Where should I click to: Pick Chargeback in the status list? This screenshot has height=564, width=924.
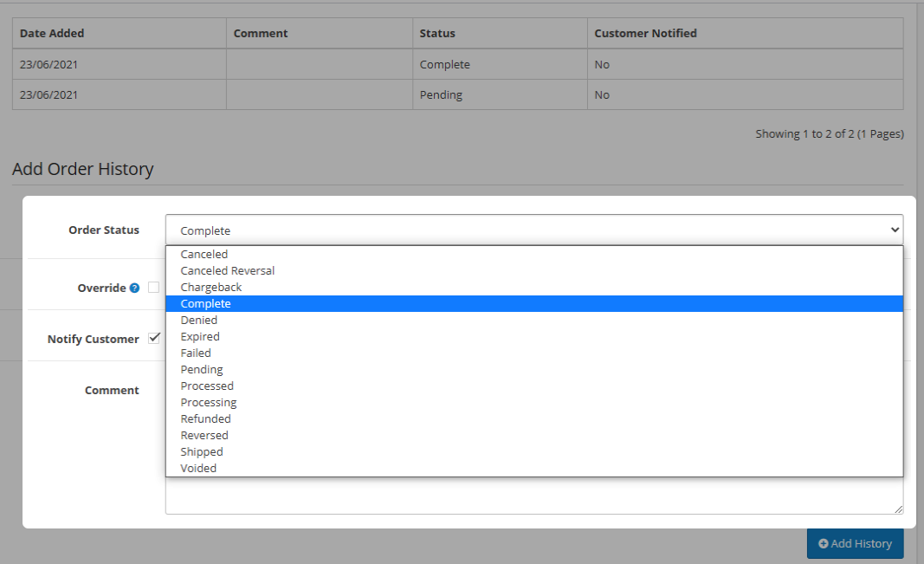211,288
